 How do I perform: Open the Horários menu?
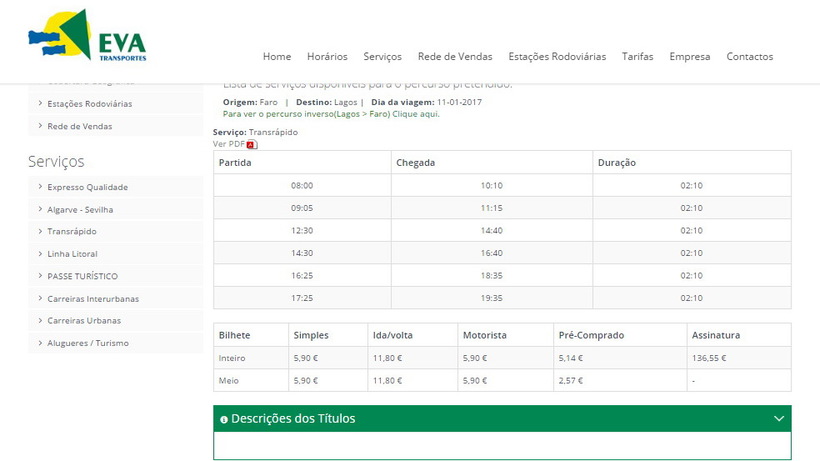click(x=327, y=57)
